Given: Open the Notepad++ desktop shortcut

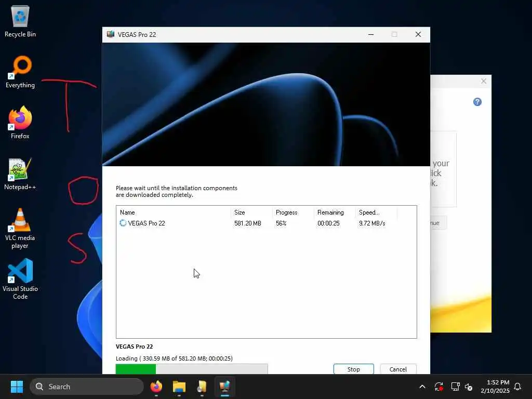Looking at the screenshot, I should (20, 174).
